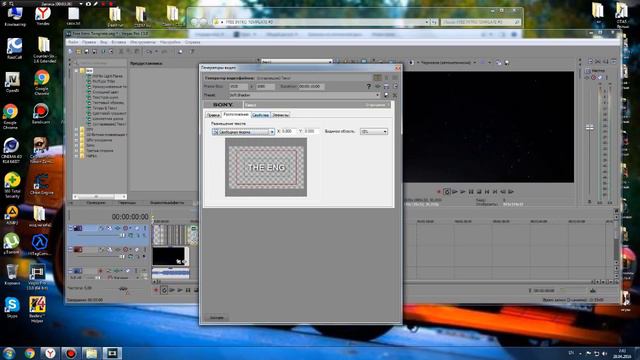Select the Расположение tab in the dialog

point(236,115)
